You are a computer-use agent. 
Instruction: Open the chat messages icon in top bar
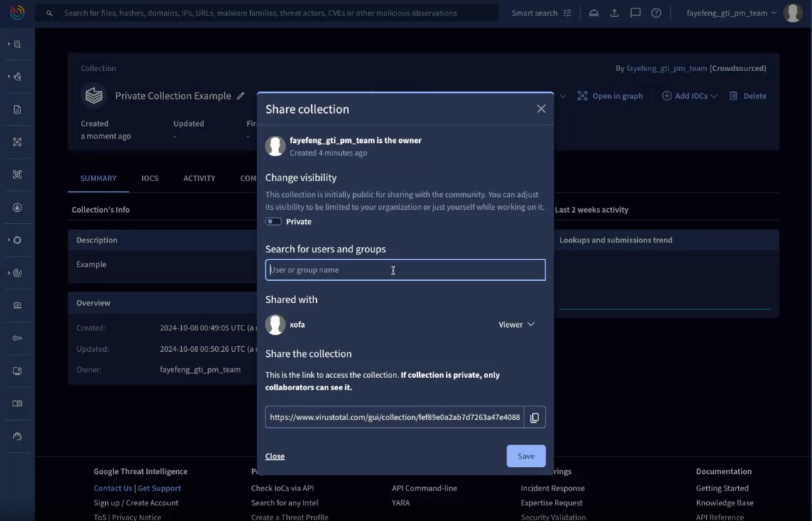pyautogui.click(x=635, y=13)
